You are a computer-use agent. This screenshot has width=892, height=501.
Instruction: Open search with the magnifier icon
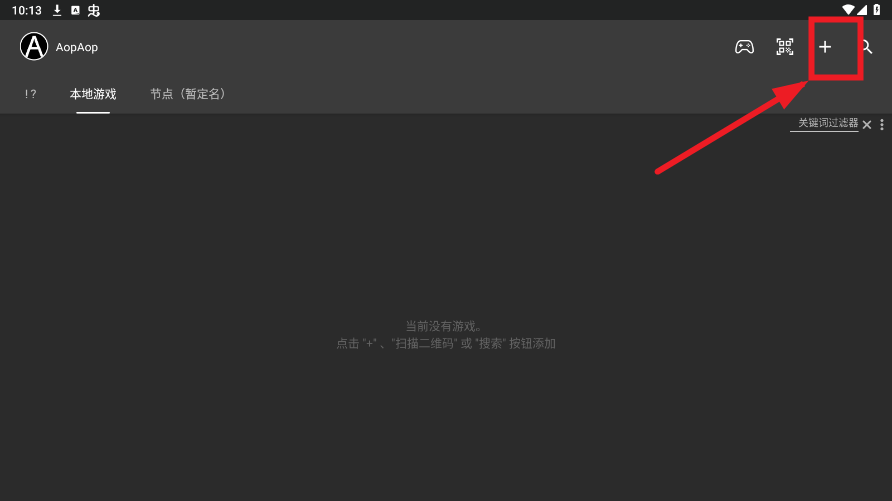866,47
